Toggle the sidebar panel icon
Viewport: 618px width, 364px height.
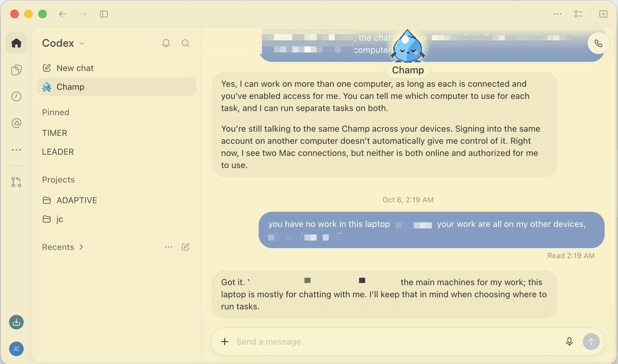click(x=104, y=14)
